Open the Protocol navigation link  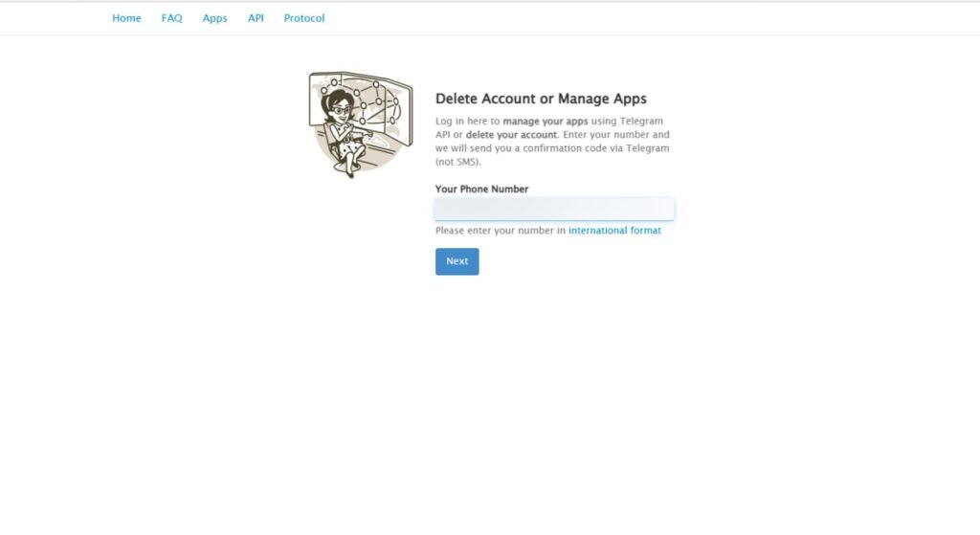click(x=303, y=18)
